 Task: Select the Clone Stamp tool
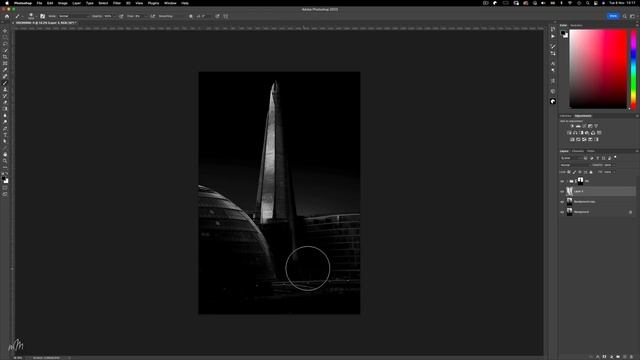pyautogui.click(x=5, y=89)
